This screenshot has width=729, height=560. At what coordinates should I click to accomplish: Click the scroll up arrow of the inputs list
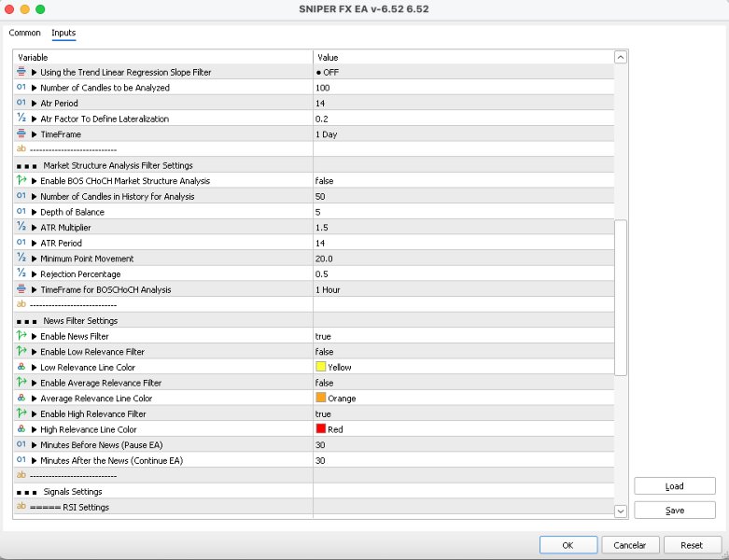620,57
